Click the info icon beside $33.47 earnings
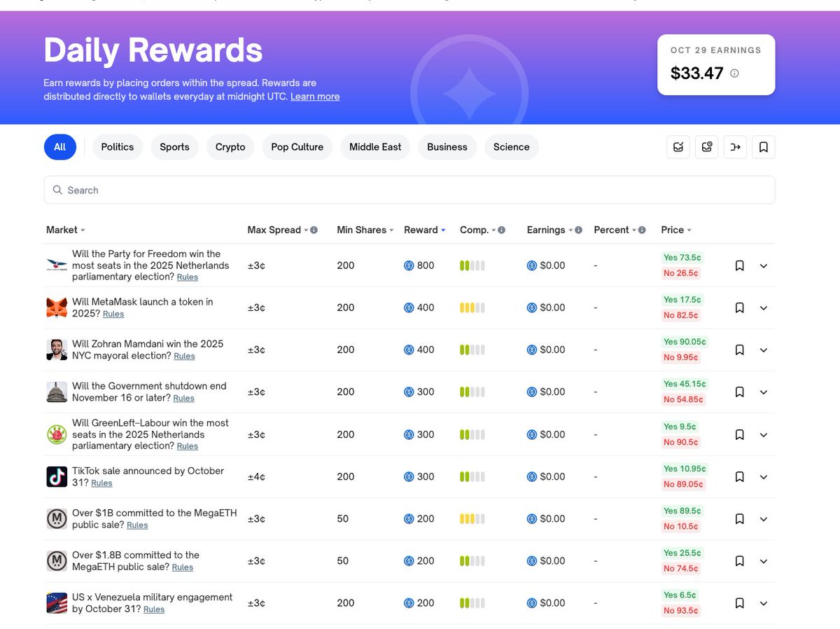This screenshot has height=629, width=840. (x=734, y=73)
